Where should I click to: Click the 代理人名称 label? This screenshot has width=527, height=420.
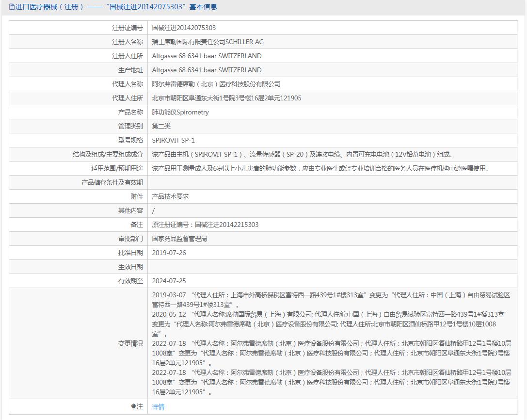click(x=128, y=84)
